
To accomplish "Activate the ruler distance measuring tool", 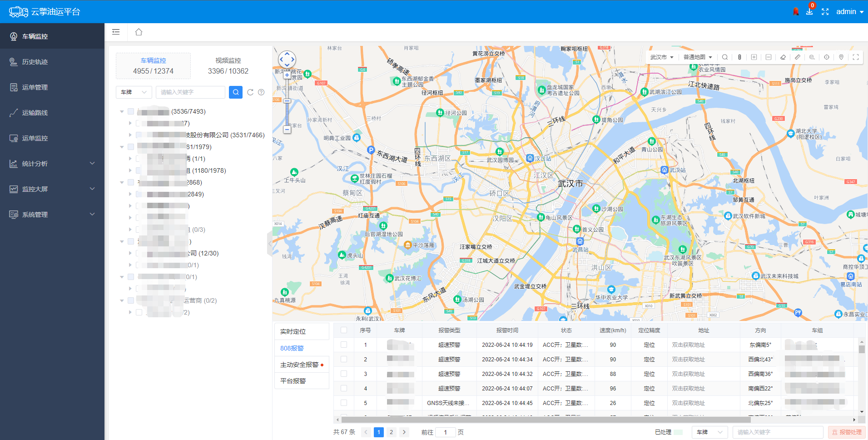I will (x=798, y=57).
